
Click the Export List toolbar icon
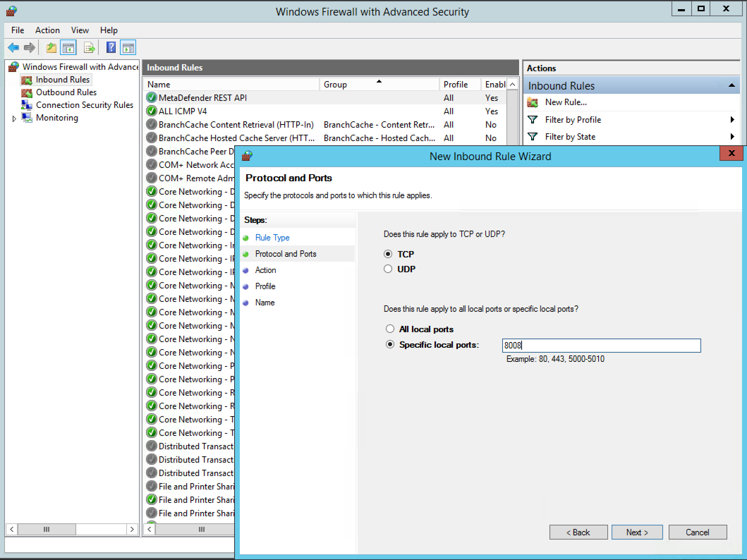pyautogui.click(x=89, y=48)
